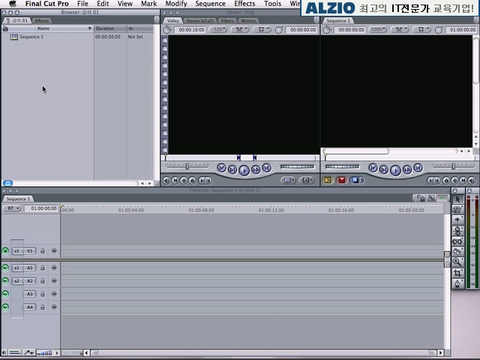Open the Effects menu
The height and width of the screenshot is (360, 480).
pyautogui.click(x=245, y=4)
